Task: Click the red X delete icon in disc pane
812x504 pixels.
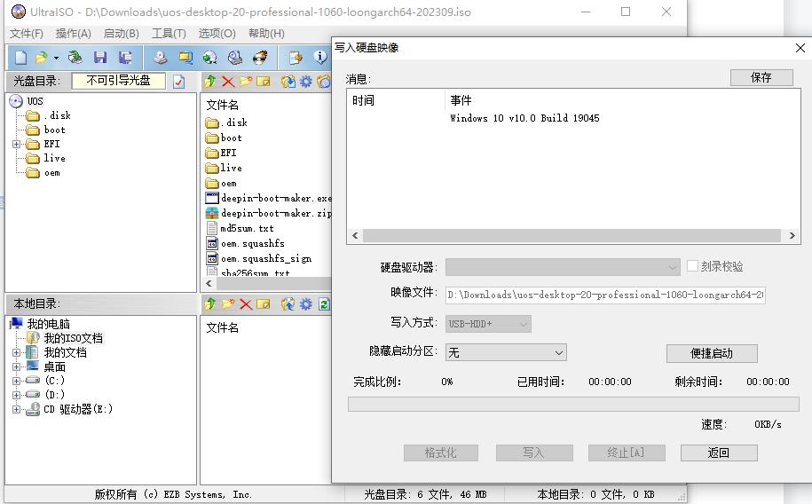Action: pos(228,82)
